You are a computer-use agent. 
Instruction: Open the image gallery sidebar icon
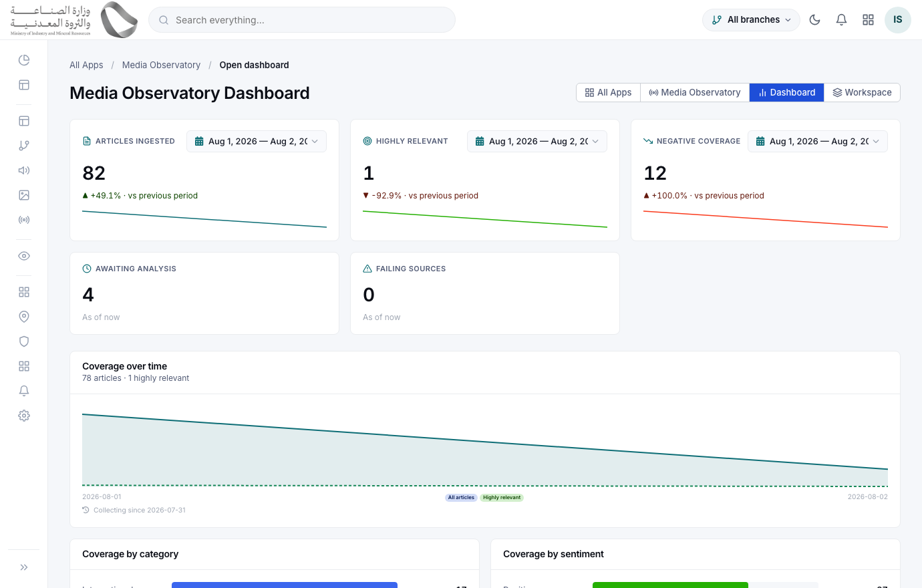click(24, 195)
